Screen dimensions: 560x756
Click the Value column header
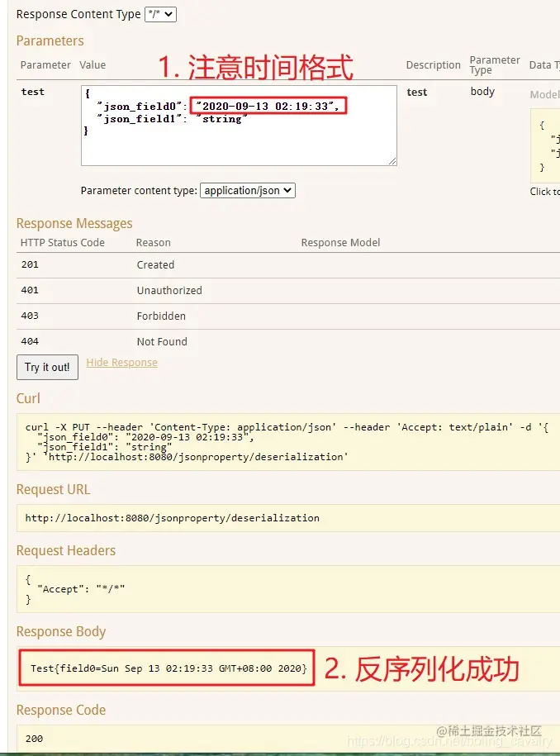point(93,65)
